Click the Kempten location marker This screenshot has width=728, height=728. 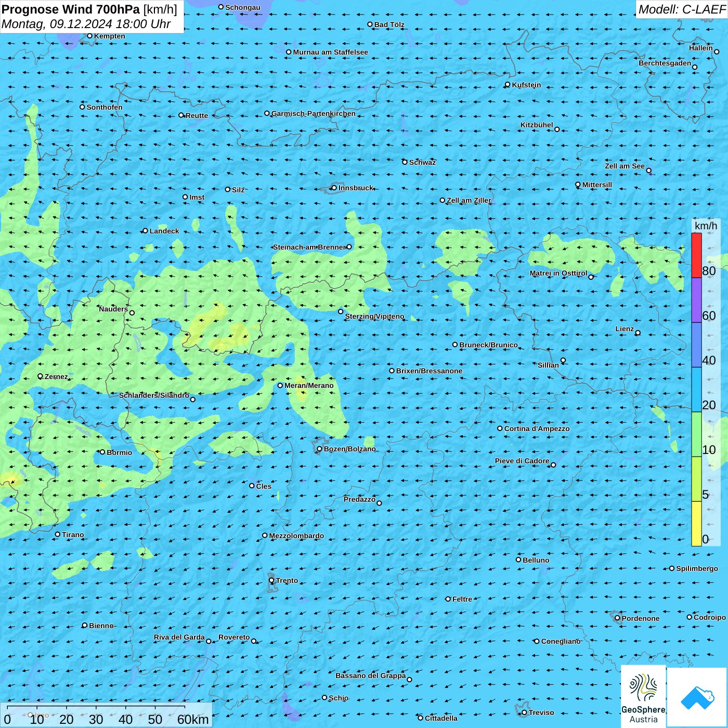pyautogui.click(x=89, y=36)
